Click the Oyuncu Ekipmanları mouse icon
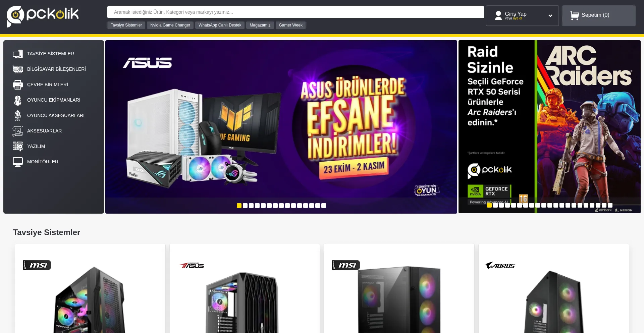 (x=18, y=100)
